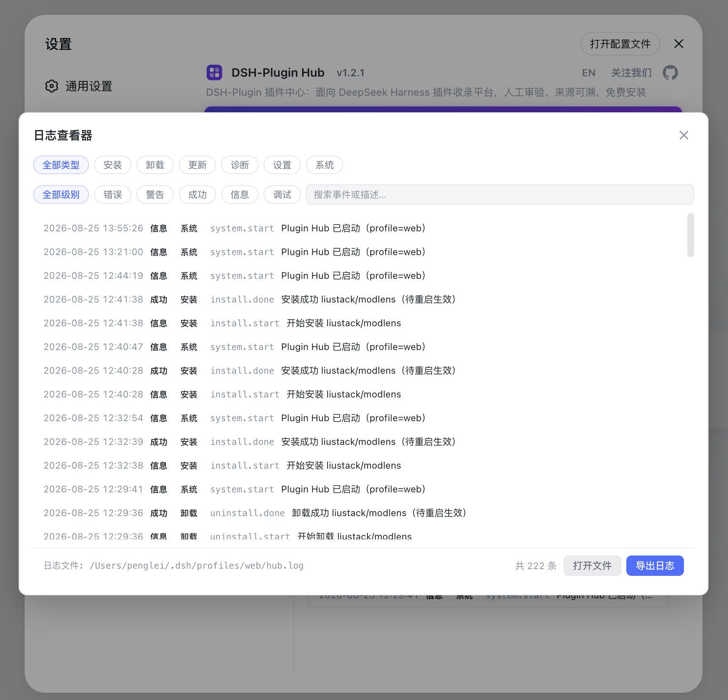Open 通用设置 in the settings sidebar
The height and width of the screenshot is (700, 728).
tap(79, 86)
